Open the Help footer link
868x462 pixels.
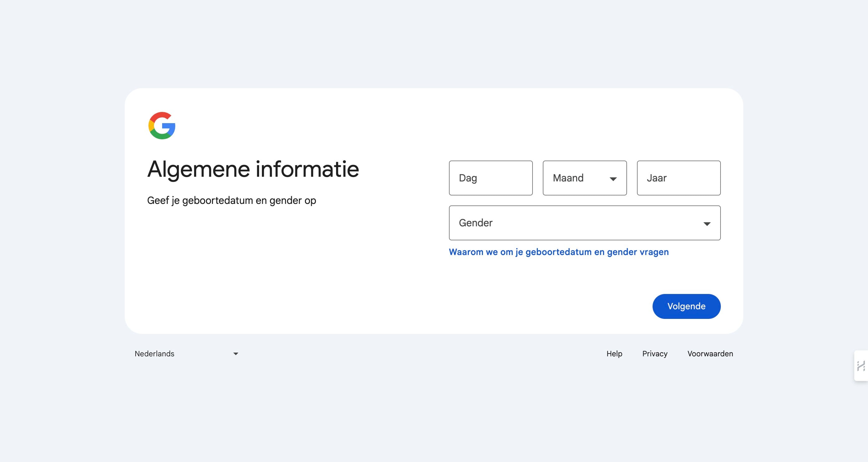pos(614,354)
